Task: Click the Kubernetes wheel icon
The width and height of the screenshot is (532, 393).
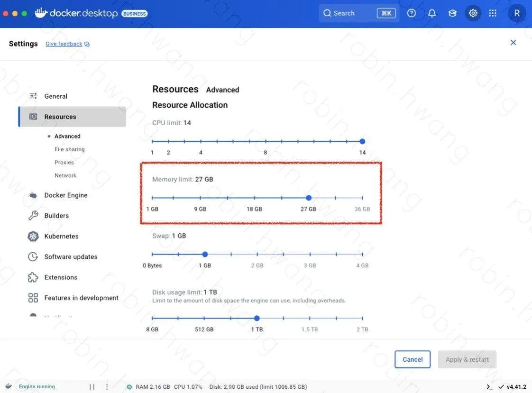Action: [33, 236]
